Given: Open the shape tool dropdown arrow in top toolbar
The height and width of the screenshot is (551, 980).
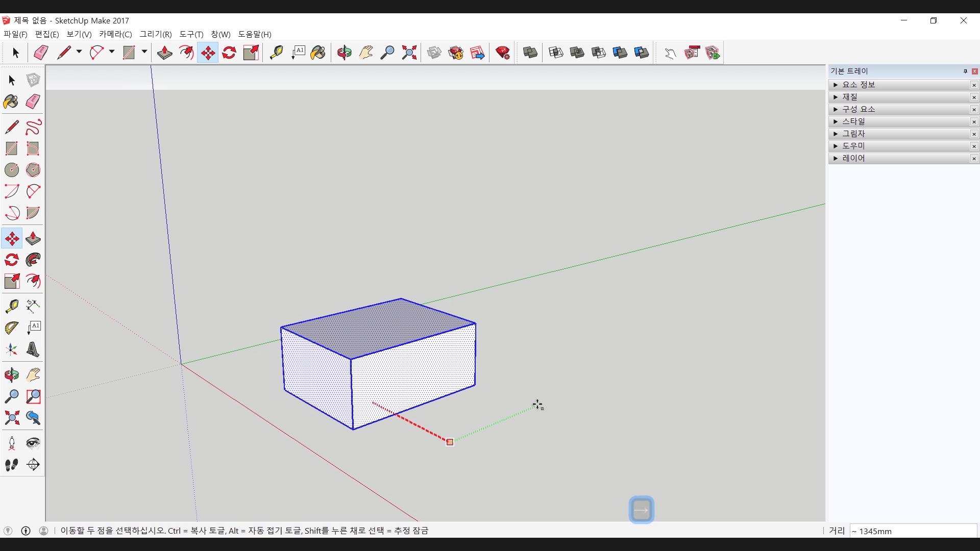Looking at the screenshot, I should (x=144, y=52).
